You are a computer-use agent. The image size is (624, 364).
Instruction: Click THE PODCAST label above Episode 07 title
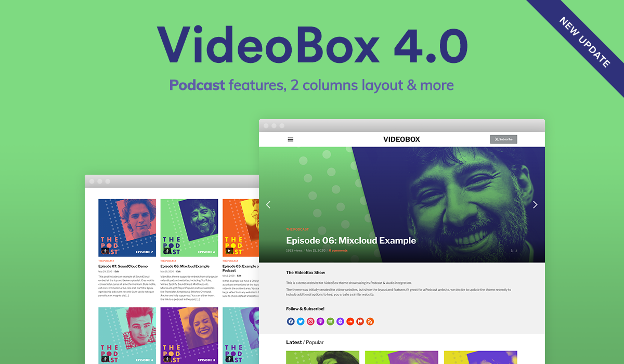pos(106,261)
